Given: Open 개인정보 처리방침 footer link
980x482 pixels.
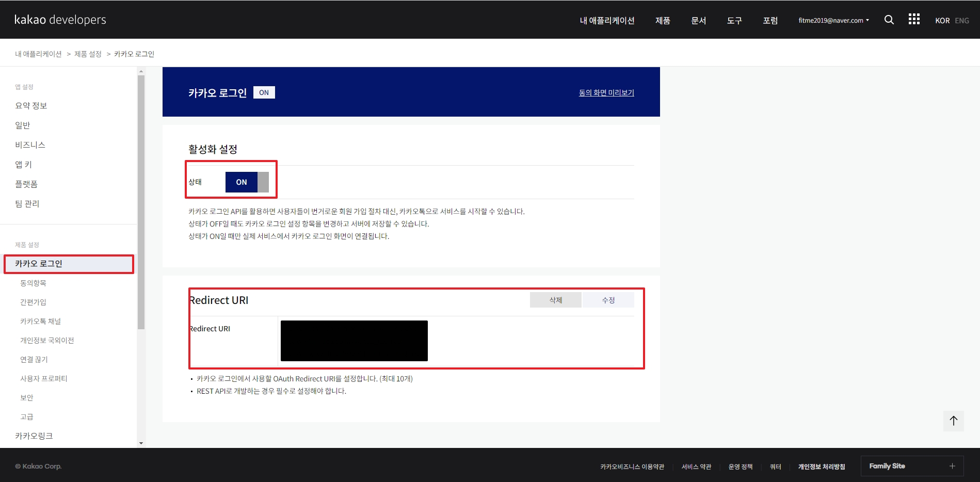Looking at the screenshot, I should (822, 467).
